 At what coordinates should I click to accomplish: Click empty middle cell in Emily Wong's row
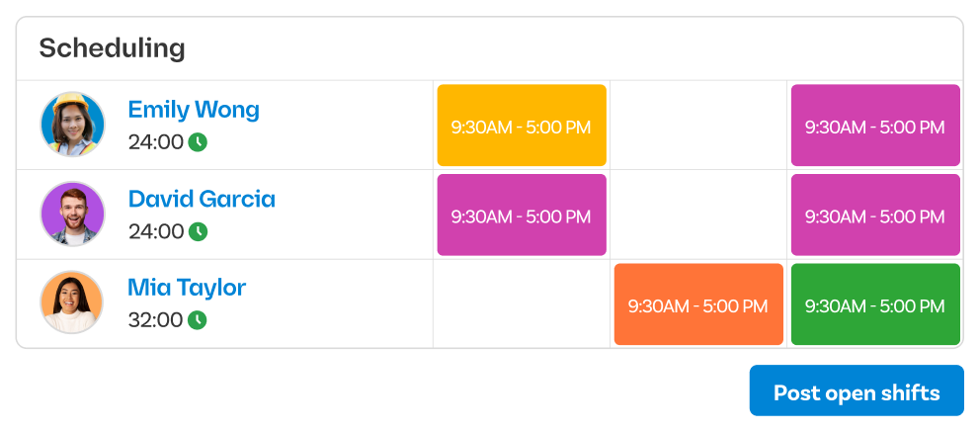point(698,126)
